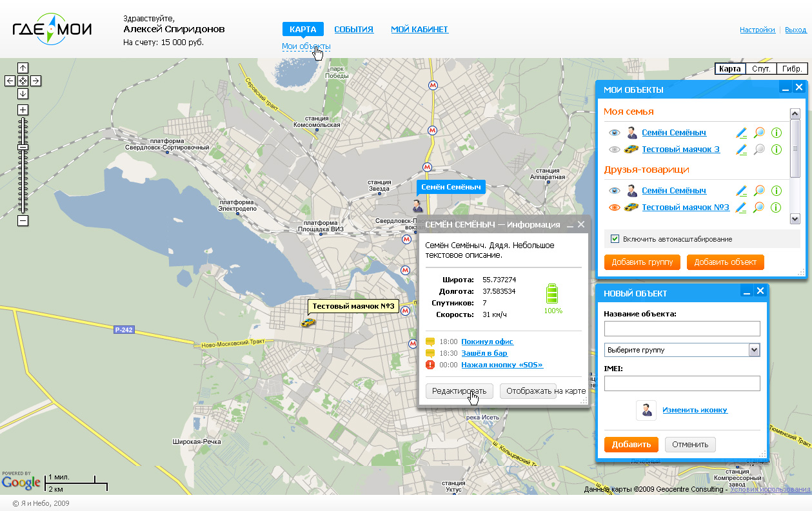Viewport: 812px width, 511px height.
Task: Click the pencil edit icon next to Семён Семёныч
Action: tap(742, 133)
